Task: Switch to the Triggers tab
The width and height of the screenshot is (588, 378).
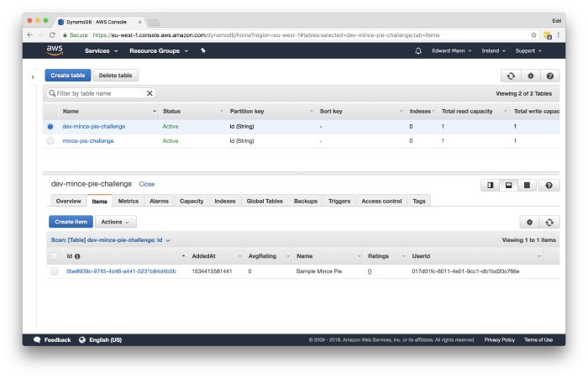Action: (339, 201)
